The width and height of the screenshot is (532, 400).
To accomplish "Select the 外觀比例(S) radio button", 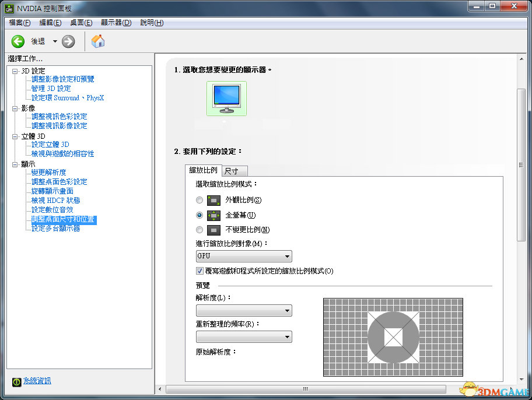I will pyautogui.click(x=199, y=200).
